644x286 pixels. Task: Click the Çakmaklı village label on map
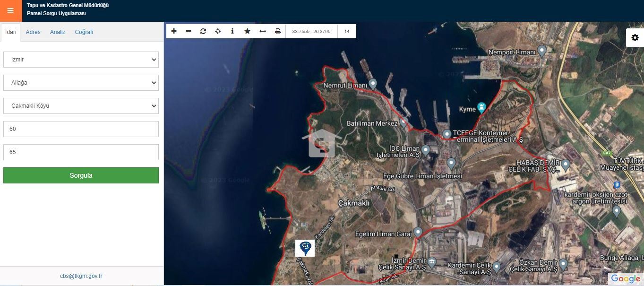click(x=354, y=203)
